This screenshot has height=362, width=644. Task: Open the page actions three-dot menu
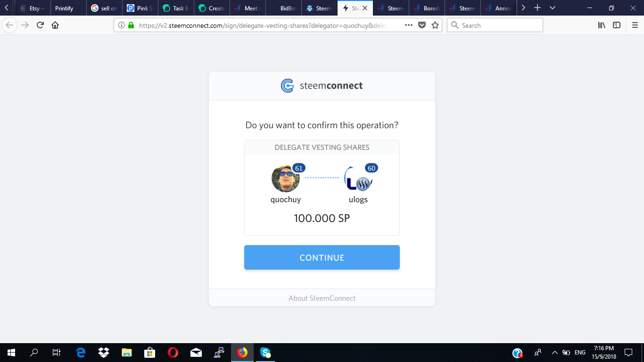pos(409,25)
